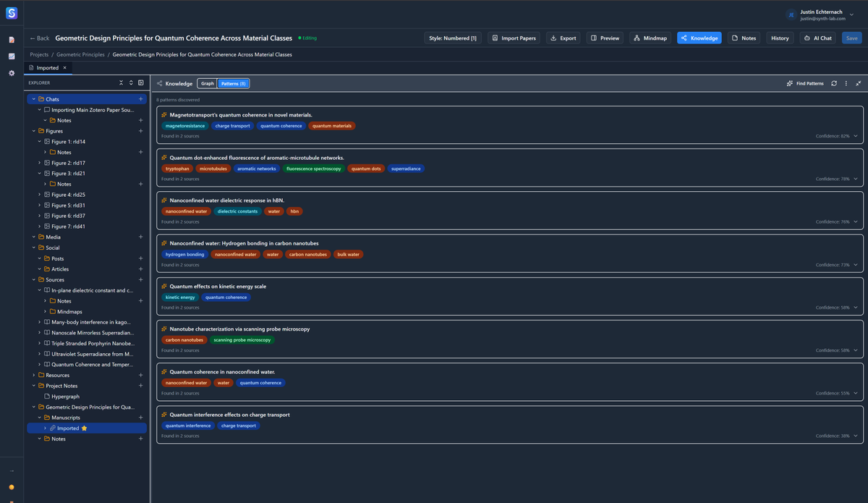Click the superradiance tag
The width and height of the screenshot is (868, 503).
[406, 169]
